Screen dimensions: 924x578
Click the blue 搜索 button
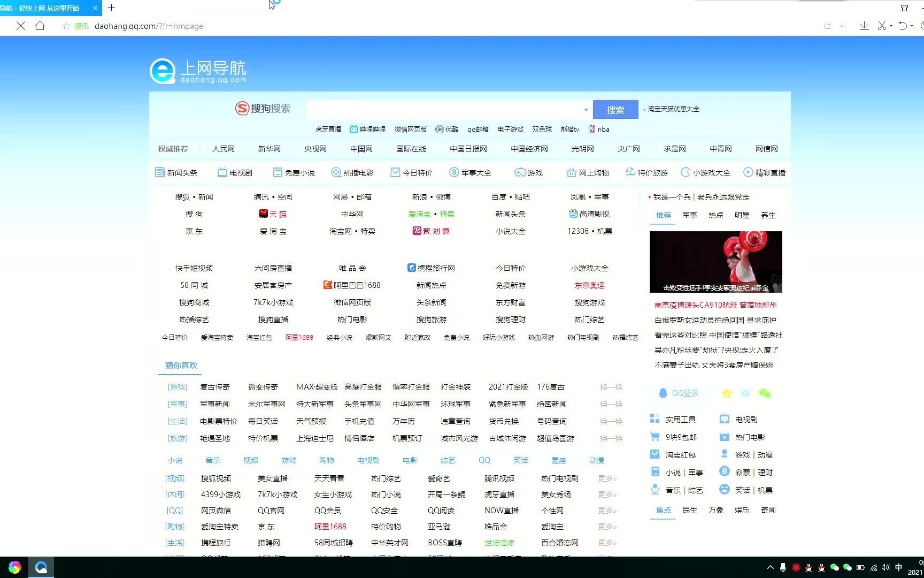click(615, 110)
